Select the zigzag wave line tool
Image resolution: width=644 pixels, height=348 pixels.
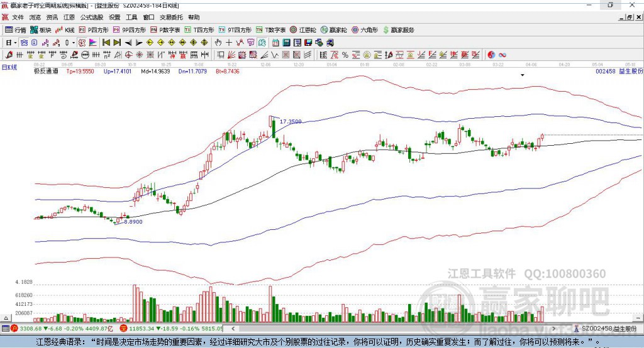[275, 55]
